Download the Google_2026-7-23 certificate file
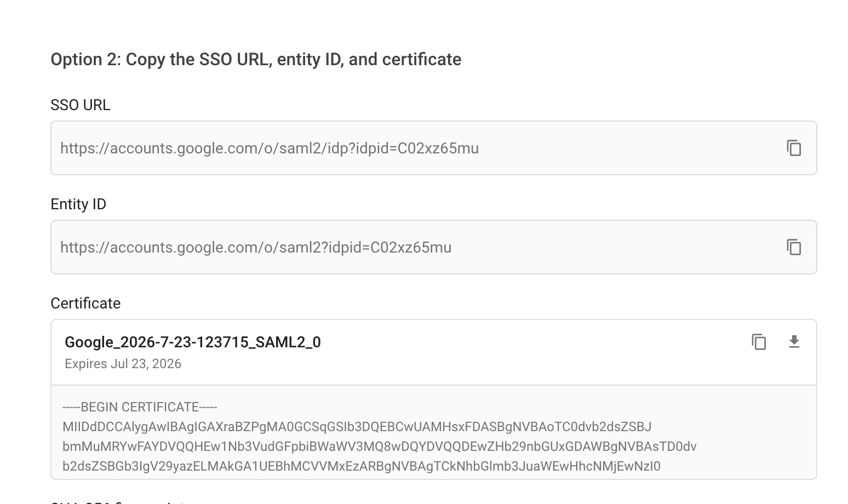This screenshot has height=504, width=848. click(x=794, y=342)
